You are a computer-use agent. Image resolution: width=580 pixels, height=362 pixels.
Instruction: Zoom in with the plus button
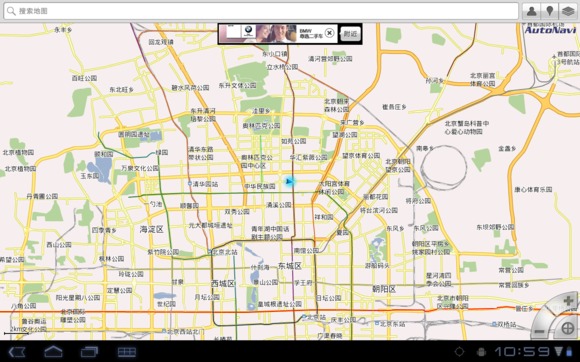click(x=568, y=301)
